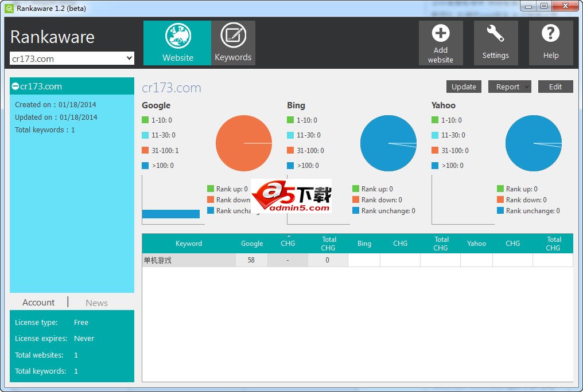Switch to the News tab
This screenshot has width=583, height=392.
pos(96,303)
